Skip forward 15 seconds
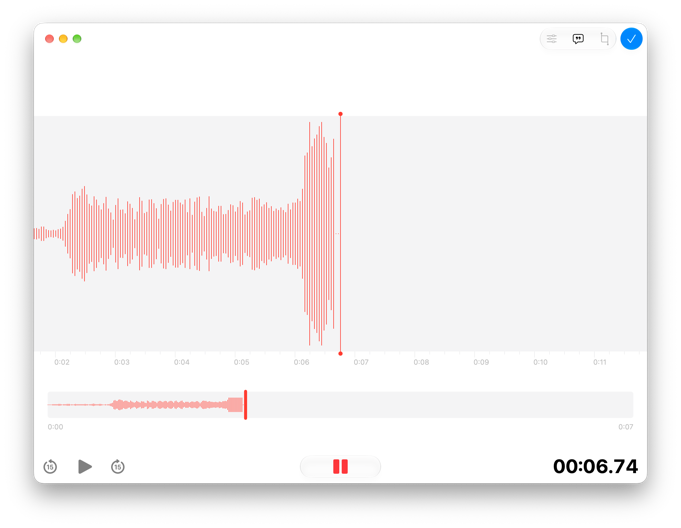The image size is (681, 528). coord(118,467)
